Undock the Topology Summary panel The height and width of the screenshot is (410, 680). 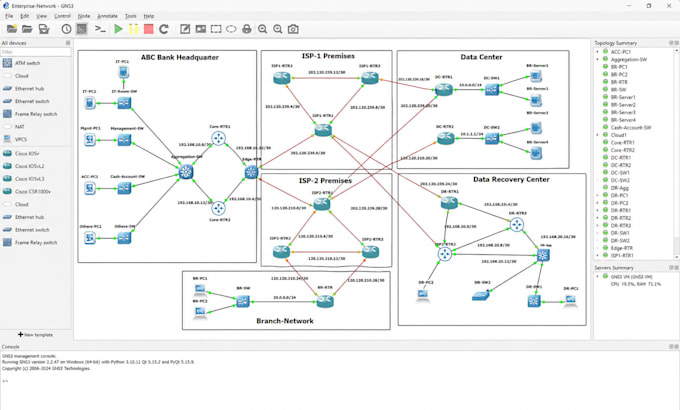point(671,43)
